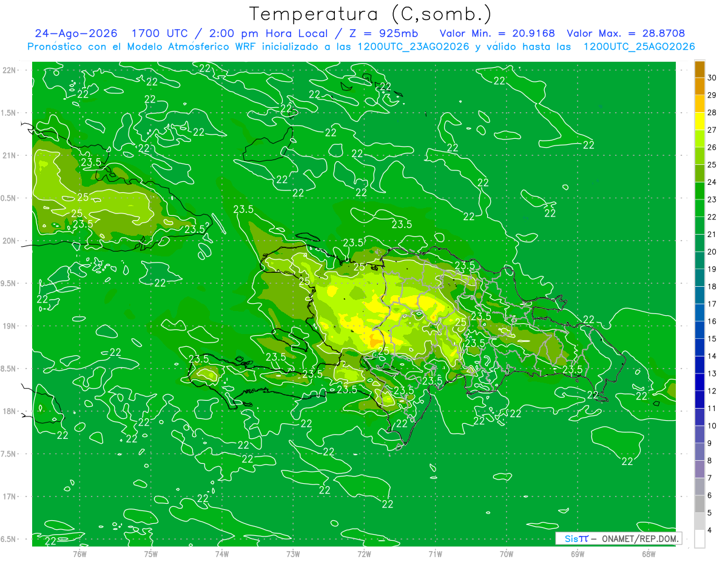Click the "Valor Max. = 28.8708" value
Screen dimensions: 728x562
pyautogui.click(x=626, y=33)
